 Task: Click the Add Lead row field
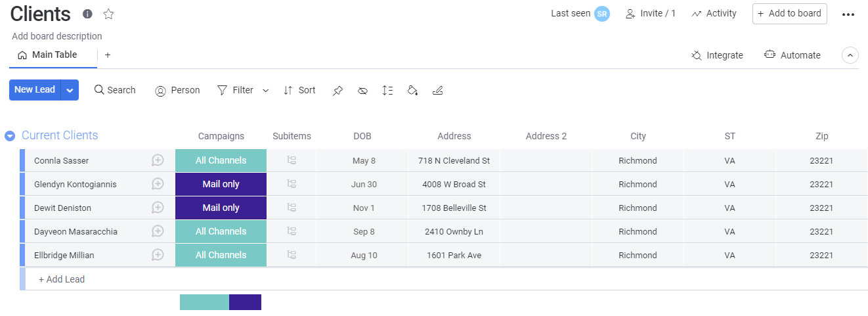(x=62, y=279)
